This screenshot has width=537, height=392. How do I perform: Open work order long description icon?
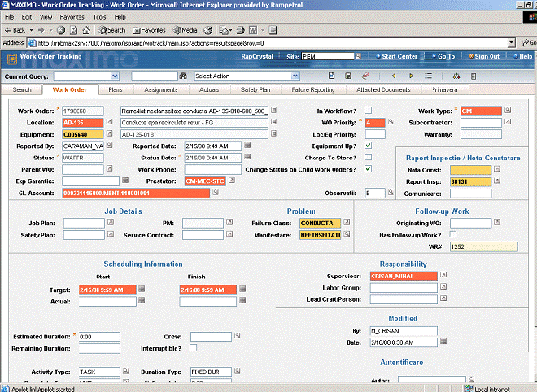[273, 111]
